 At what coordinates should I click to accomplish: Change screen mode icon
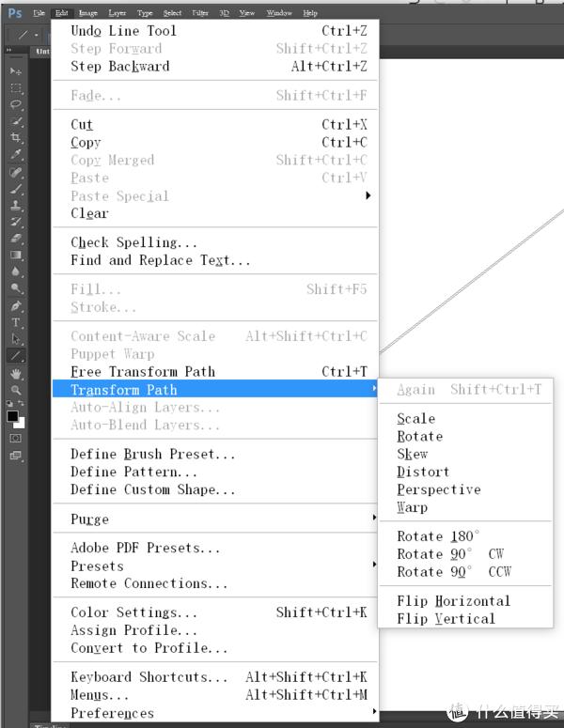[x=15, y=456]
